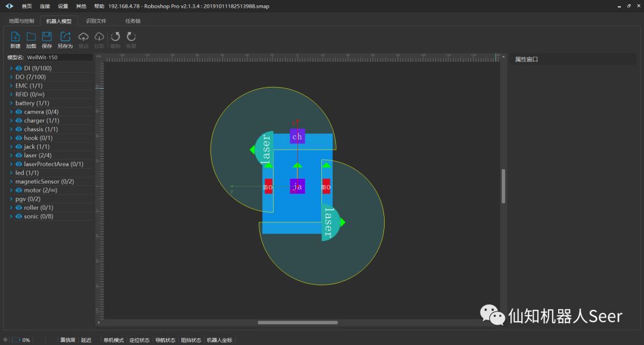644x345 pixels.
Task: Expand the battery (1/1) tree node
Action: click(x=11, y=103)
